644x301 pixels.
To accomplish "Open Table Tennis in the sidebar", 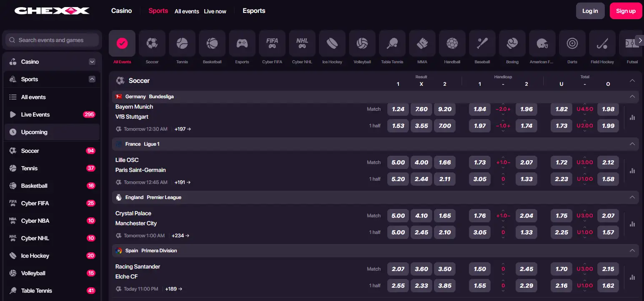I will point(52,291).
